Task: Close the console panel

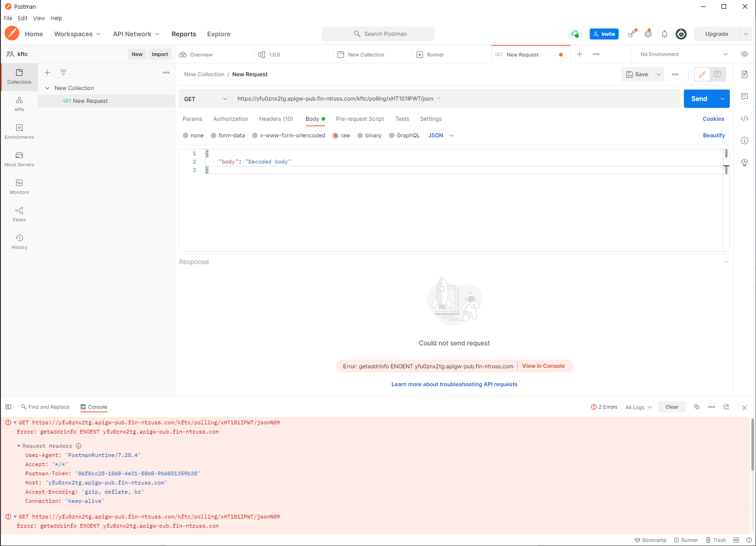Action: click(x=745, y=407)
